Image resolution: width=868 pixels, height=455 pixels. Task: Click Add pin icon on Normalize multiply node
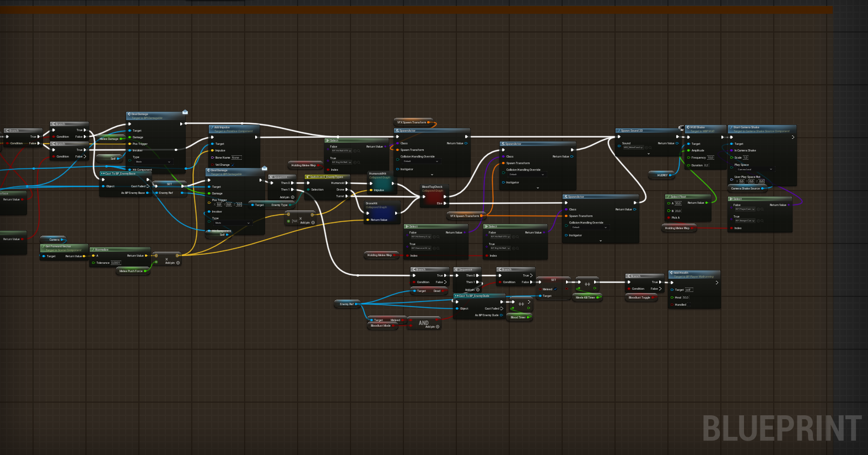click(178, 263)
